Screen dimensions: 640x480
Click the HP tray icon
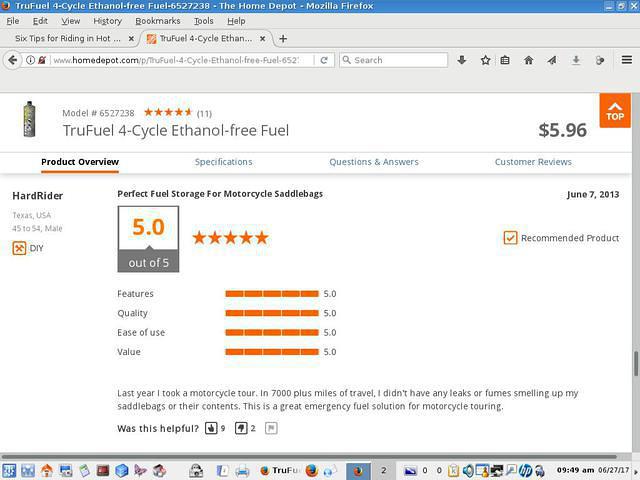pyautogui.click(x=525, y=471)
